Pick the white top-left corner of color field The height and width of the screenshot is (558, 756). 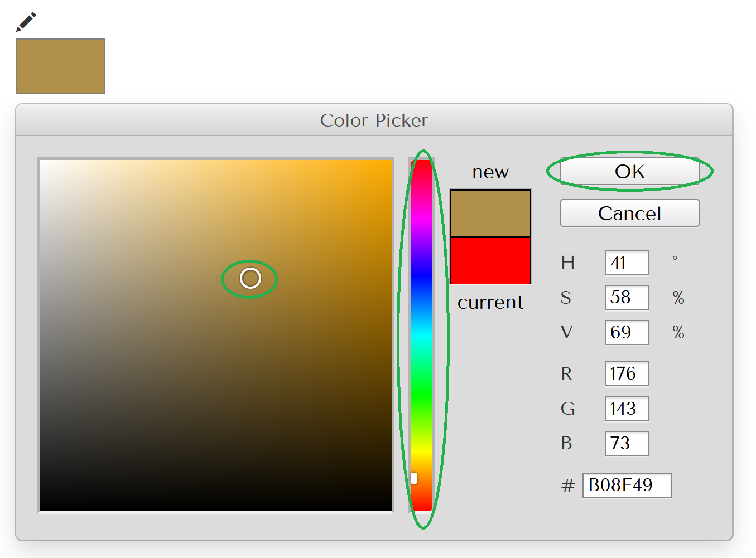point(42,163)
